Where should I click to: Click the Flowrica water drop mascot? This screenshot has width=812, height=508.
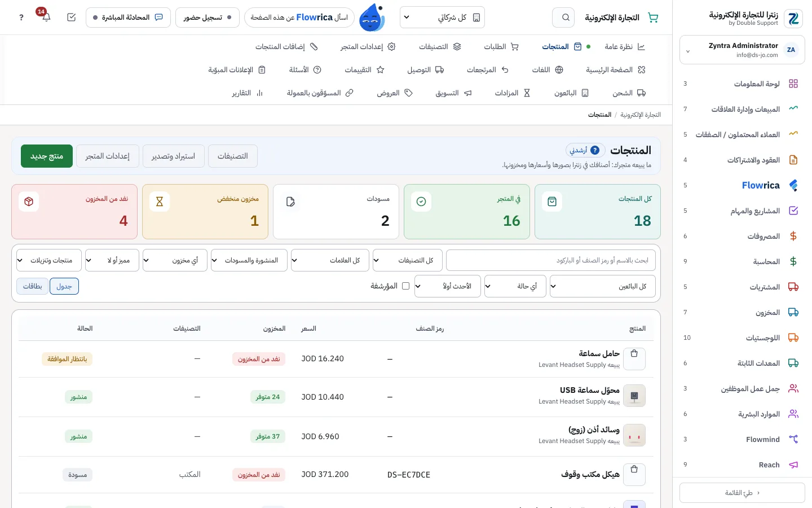click(372, 17)
